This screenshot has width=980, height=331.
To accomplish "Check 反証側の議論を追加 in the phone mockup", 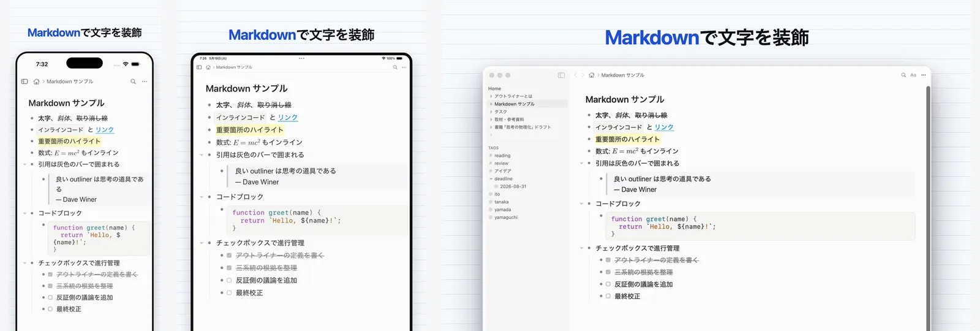I will click(50, 298).
